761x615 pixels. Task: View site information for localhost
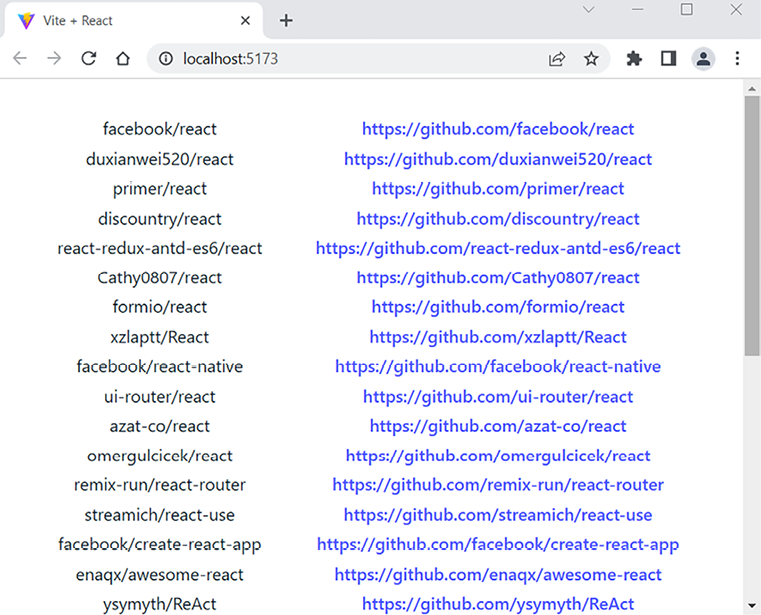[x=166, y=59]
